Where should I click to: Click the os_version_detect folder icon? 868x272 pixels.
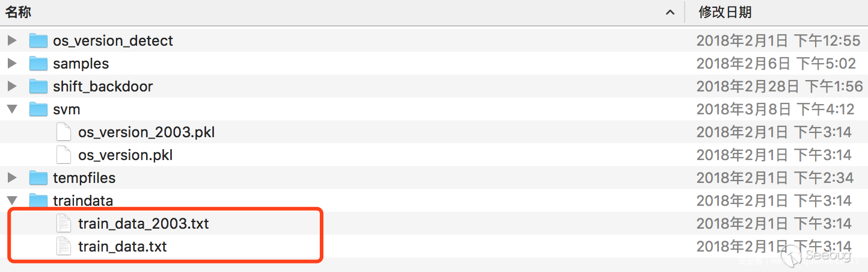38,41
